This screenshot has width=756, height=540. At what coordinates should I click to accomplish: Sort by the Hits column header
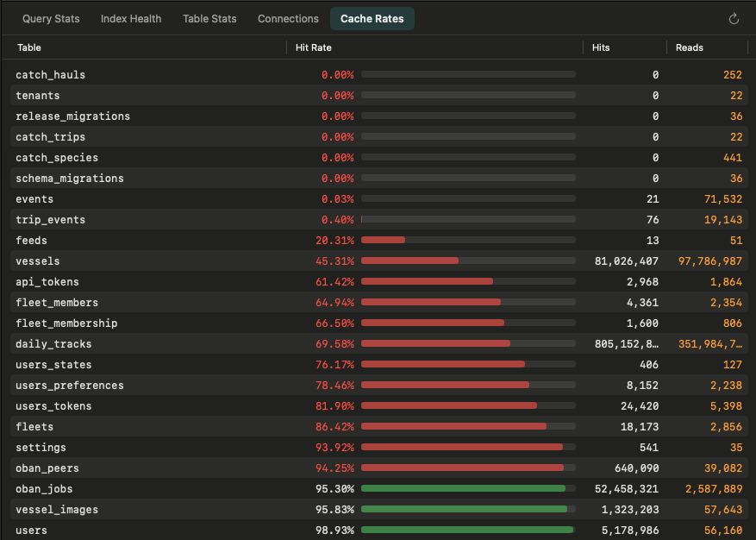pyautogui.click(x=601, y=47)
